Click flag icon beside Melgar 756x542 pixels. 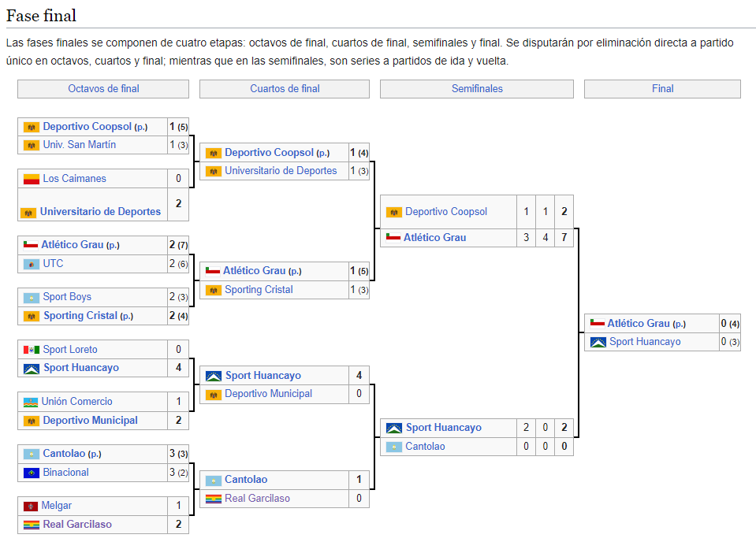[x=31, y=507]
